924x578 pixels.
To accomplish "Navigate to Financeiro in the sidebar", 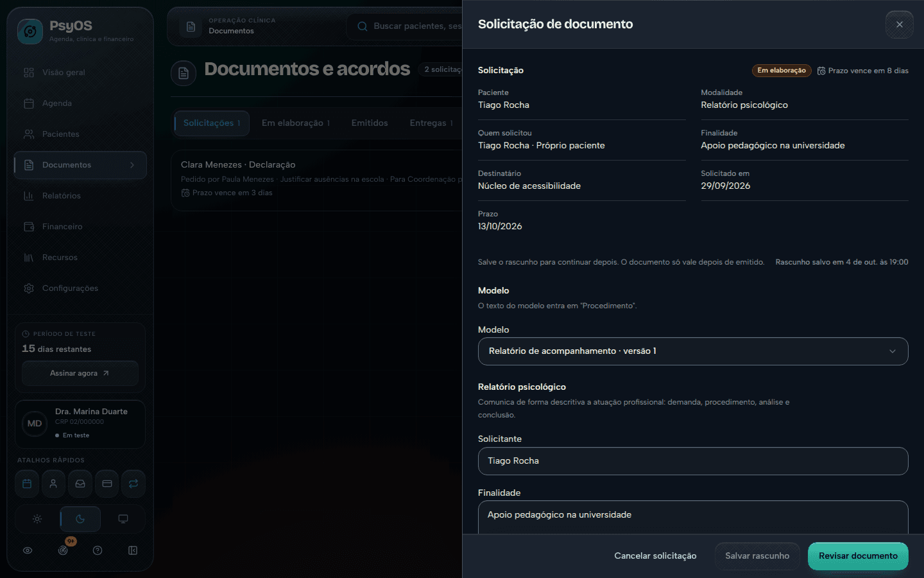I will point(80,227).
